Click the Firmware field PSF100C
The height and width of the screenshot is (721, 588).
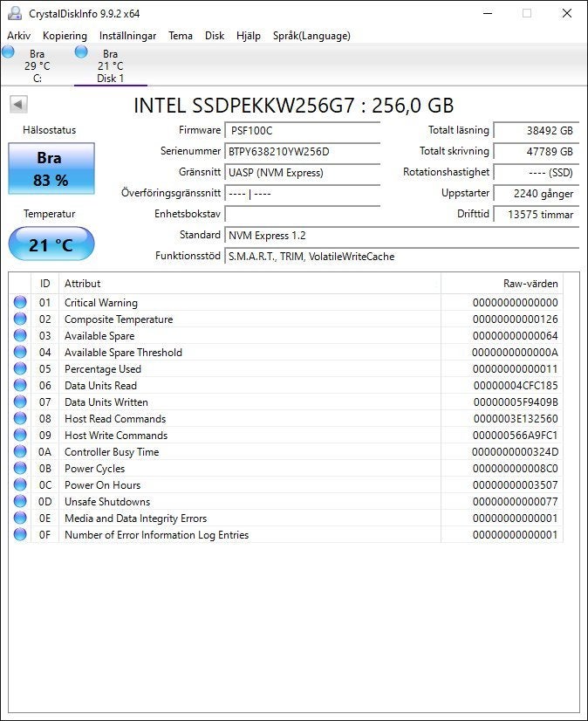click(x=302, y=131)
